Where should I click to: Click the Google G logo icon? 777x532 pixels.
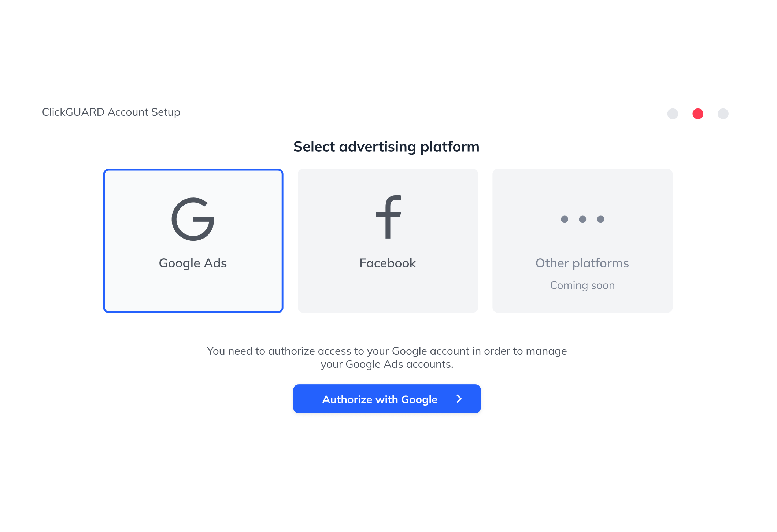pos(193,219)
